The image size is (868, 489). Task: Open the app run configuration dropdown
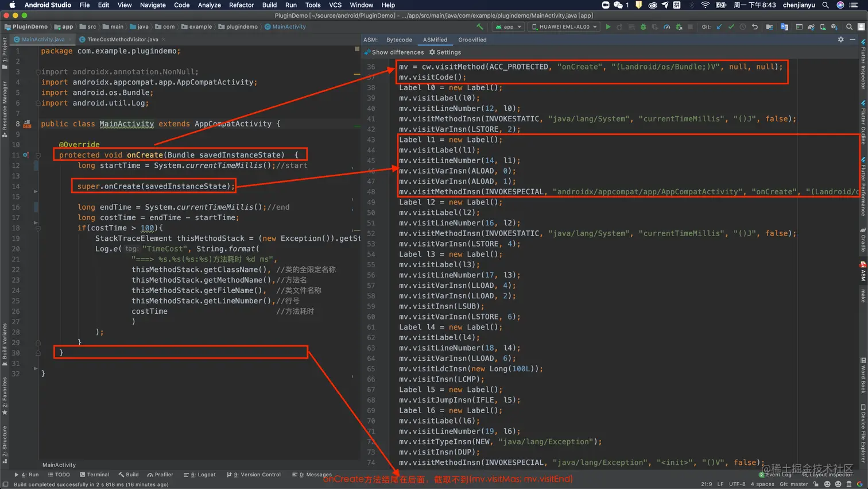coord(507,26)
